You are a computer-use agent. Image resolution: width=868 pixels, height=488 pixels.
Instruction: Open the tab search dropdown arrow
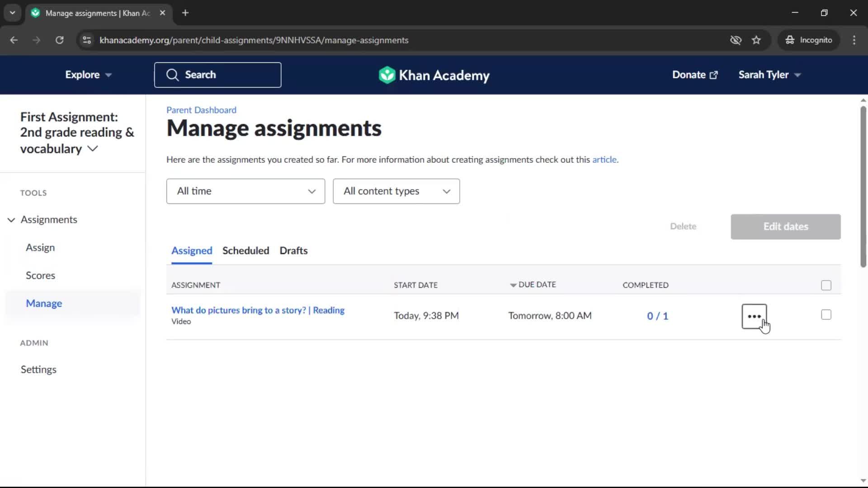click(13, 13)
